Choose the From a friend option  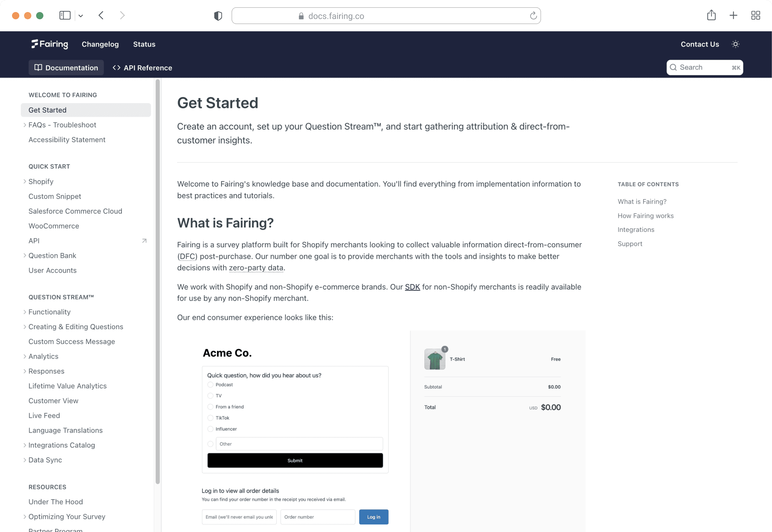210,407
